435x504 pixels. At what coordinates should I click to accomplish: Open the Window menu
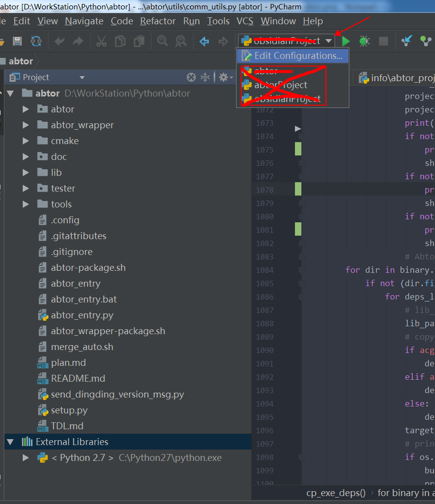point(278,21)
